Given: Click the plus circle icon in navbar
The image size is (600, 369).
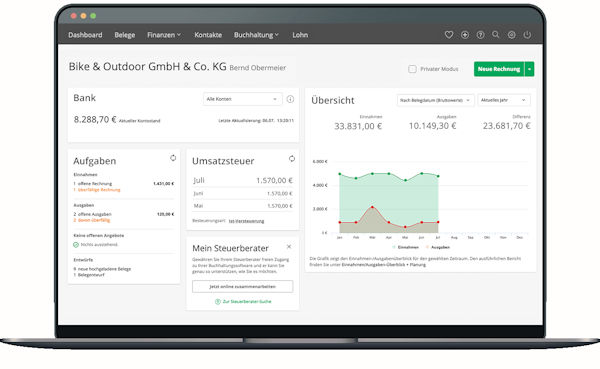Looking at the screenshot, I should coord(465,35).
